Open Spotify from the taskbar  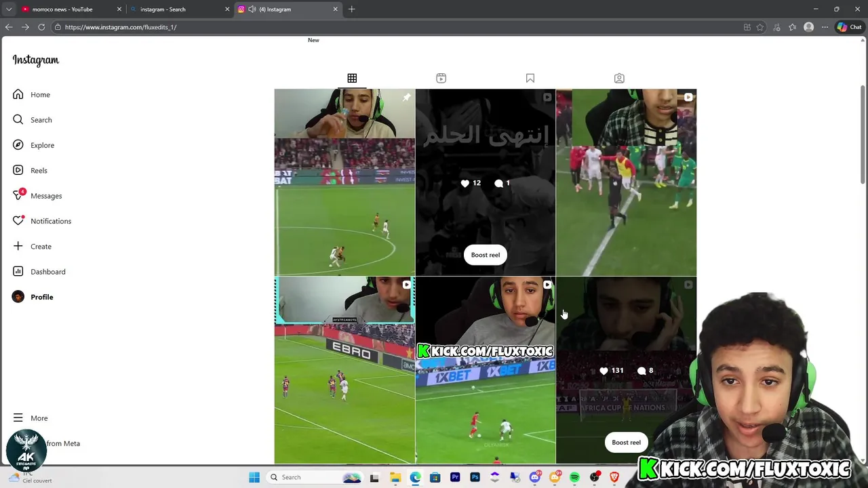[574, 477]
